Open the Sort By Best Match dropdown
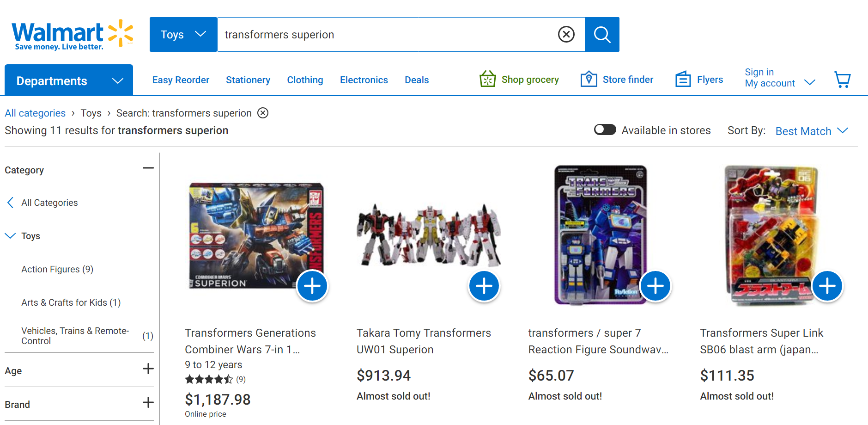 pyautogui.click(x=812, y=131)
